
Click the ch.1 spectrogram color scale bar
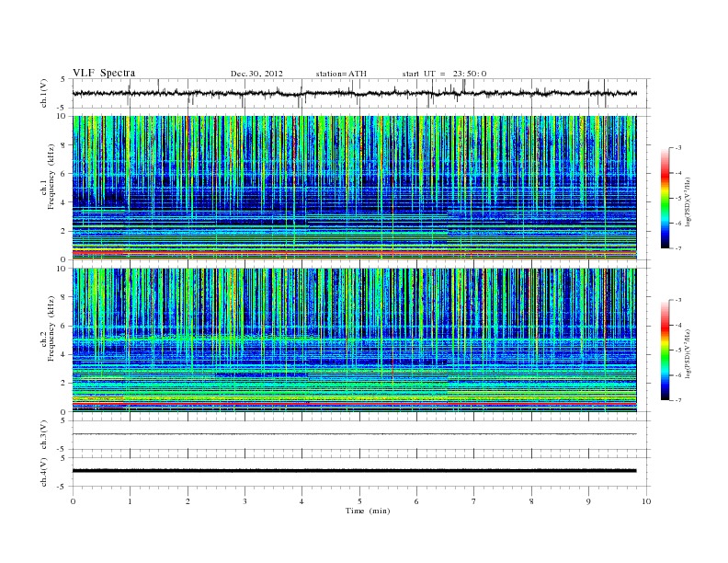665,198
